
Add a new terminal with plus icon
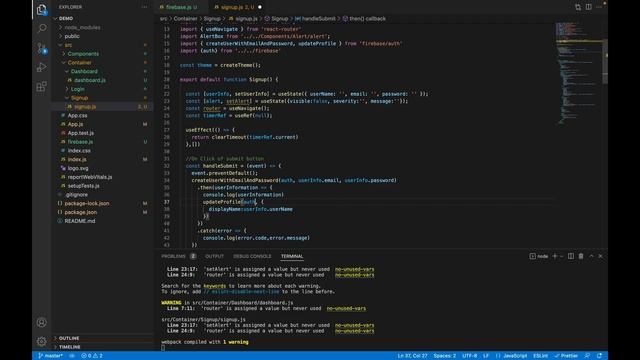(554, 256)
